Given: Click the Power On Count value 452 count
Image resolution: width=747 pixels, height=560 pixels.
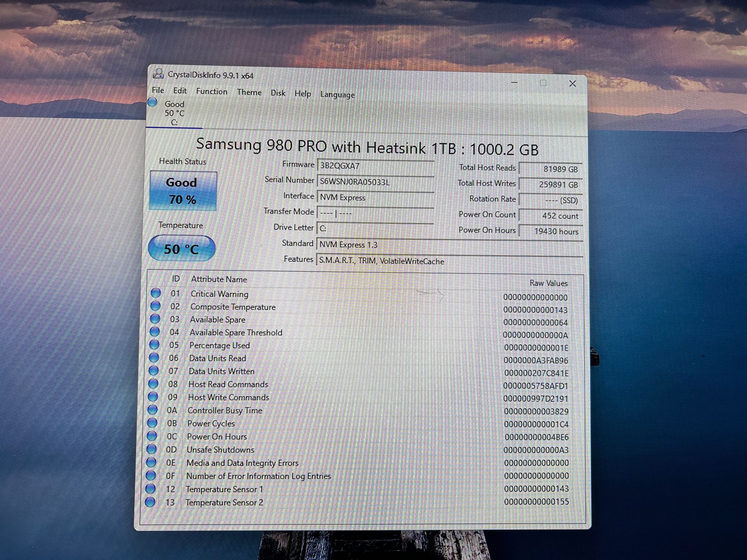Looking at the screenshot, I should [x=551, y=216].
